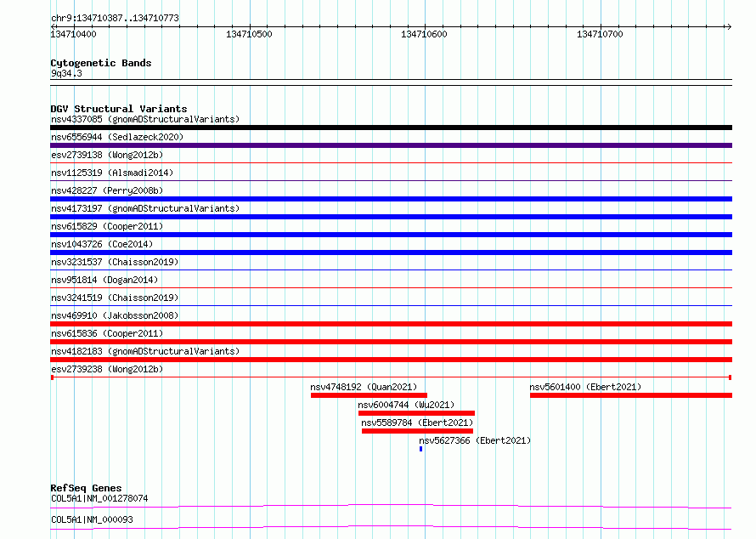Open variant nsv5589784 (Ebert2021)
Image resolution: width=756 pixels, height=539 pixels.
(417, 423)
